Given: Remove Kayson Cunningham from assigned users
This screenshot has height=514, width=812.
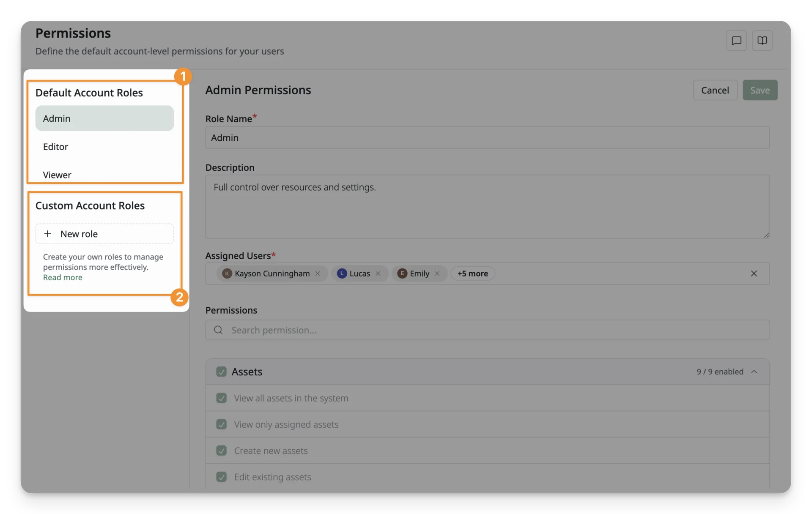Looking at the screenshot, I should (318, 273).
